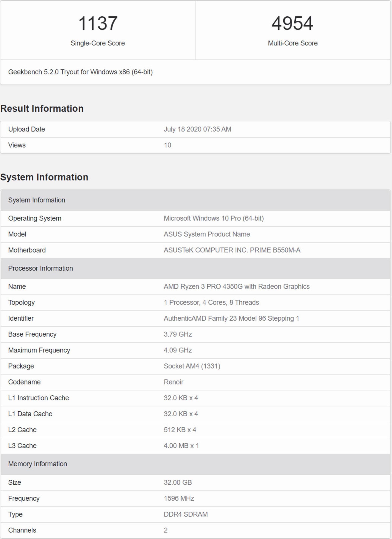The image size is (392, 539).
Task: Click the Operating System row value
Action: click(x=214, y=218)
